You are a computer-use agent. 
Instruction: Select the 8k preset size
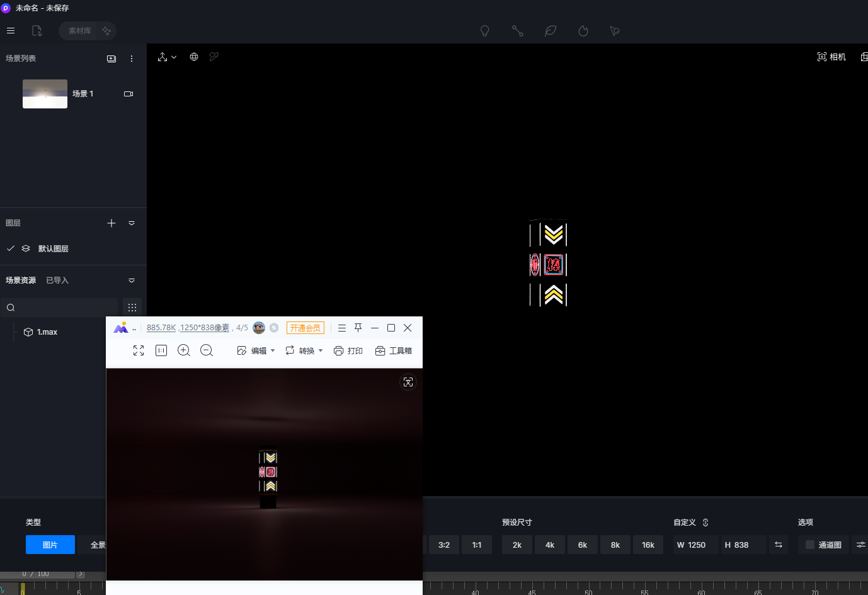pyautogui.click(x=615, y=545)
